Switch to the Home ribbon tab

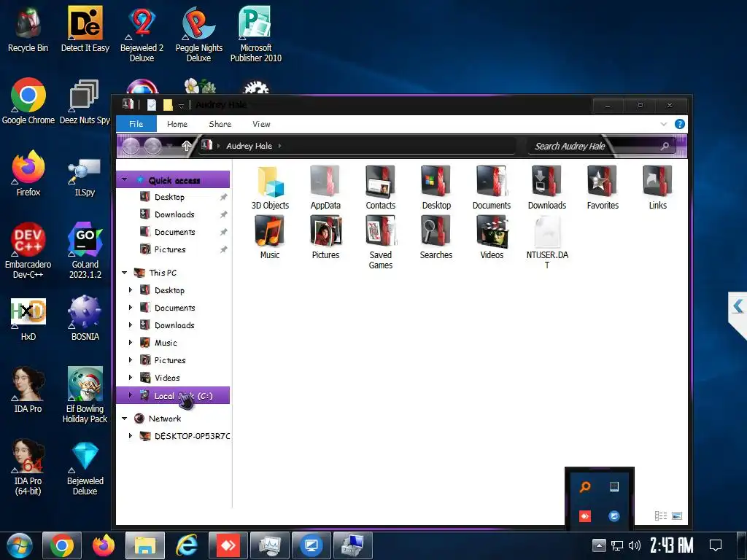177,124
